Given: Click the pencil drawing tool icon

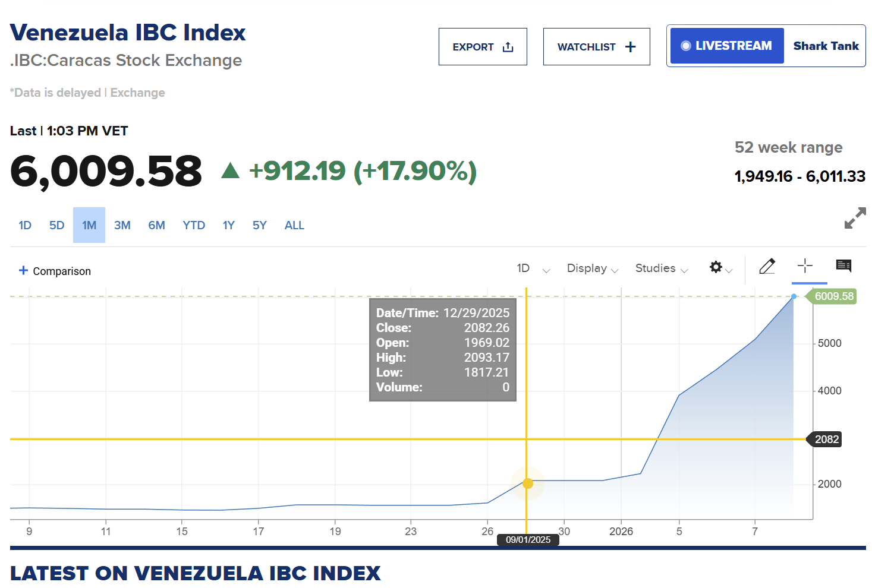Looking at the screenshot, I should pos(767,267).
